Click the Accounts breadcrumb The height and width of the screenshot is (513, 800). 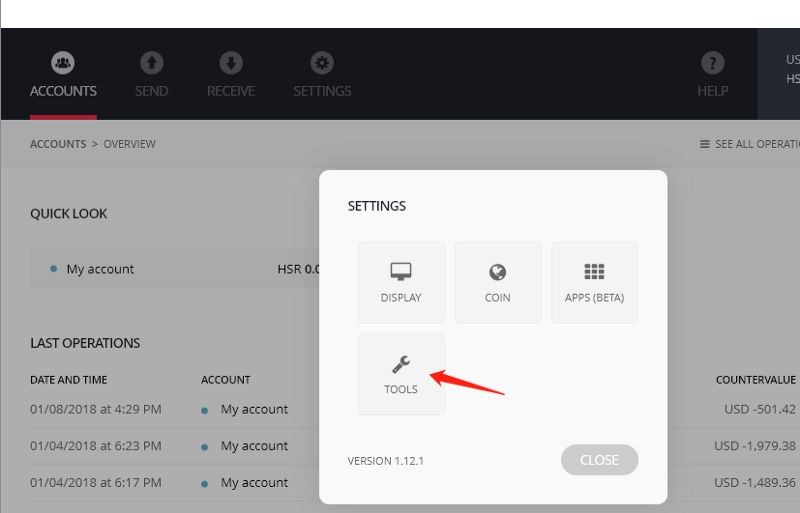click(58, 144)
